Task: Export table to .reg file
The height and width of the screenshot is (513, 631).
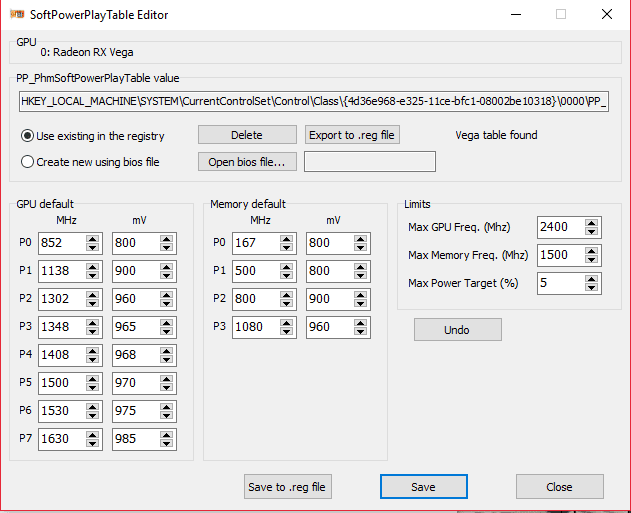Action: tap(352, 135)
